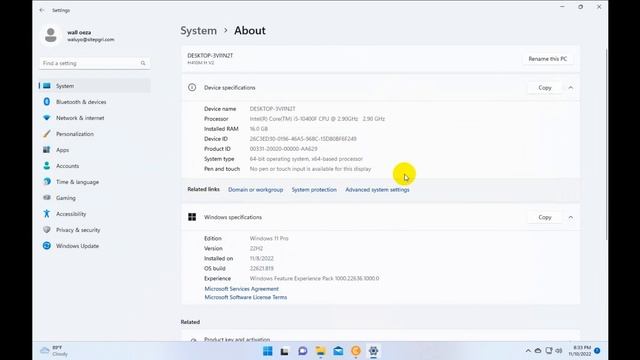Select the Installed RAM value 16.0 GB
Screen dimensions: 640x360
tap(259, 129)
